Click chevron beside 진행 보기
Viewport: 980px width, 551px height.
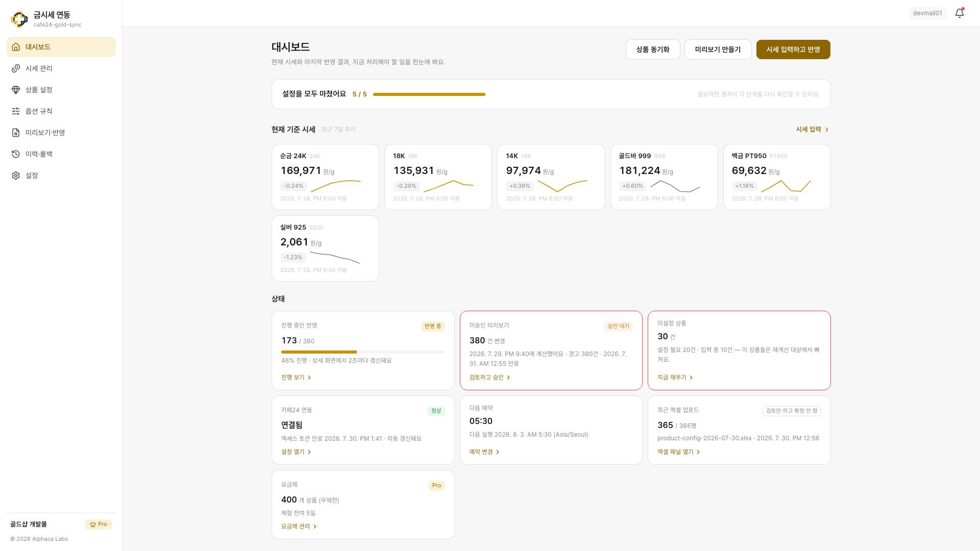(309, 378)
